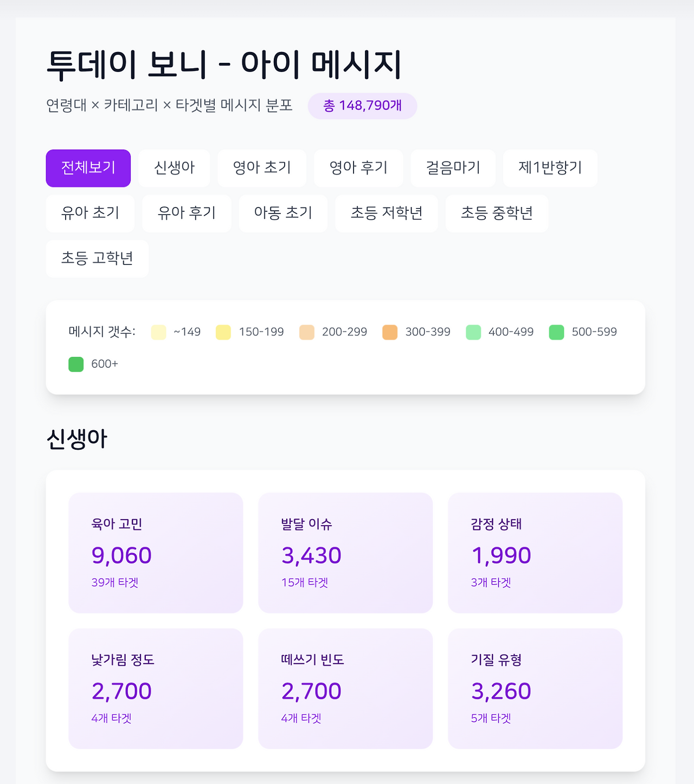Select the 유아 초기 tab
694x784 pixels.
click(x=90, y=213)
